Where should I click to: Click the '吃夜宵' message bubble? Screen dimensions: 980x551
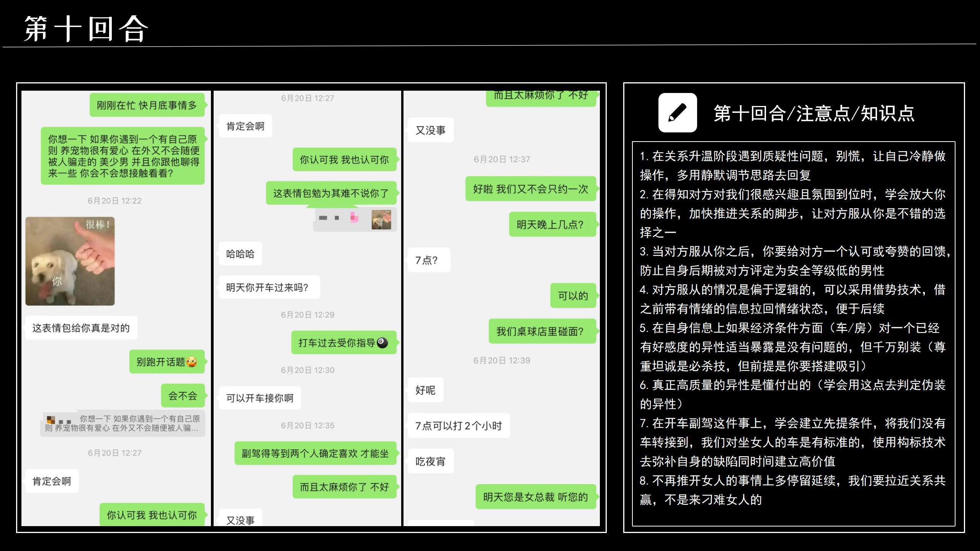431,461
